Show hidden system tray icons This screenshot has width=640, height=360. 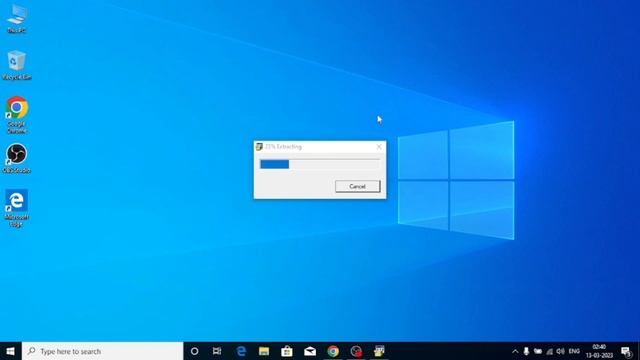point(515,351)
